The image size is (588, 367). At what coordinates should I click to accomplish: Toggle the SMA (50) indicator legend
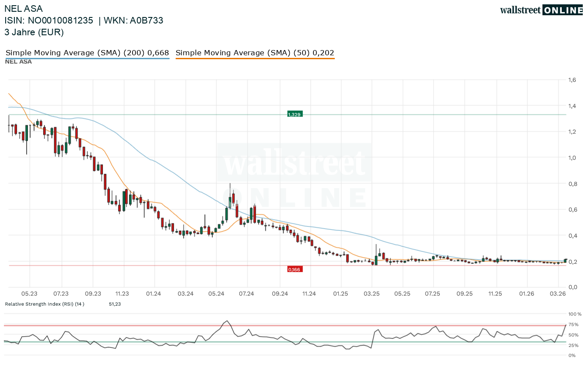(255, 52)
